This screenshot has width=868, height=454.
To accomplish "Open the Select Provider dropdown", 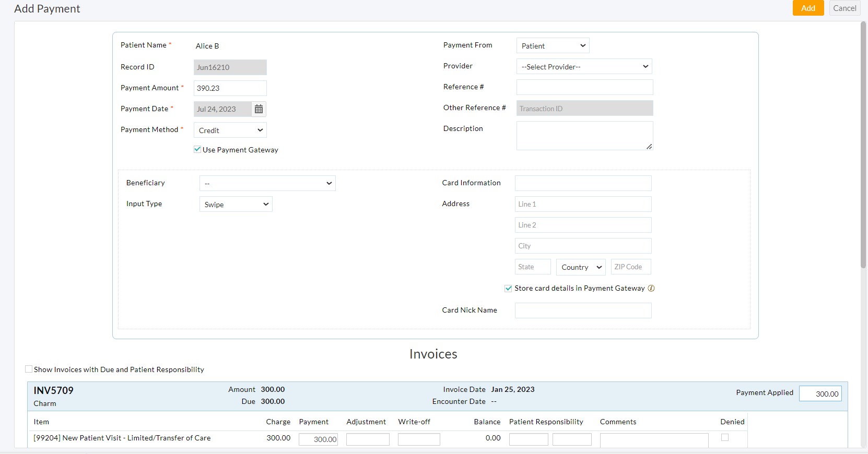I will (584, 67).
